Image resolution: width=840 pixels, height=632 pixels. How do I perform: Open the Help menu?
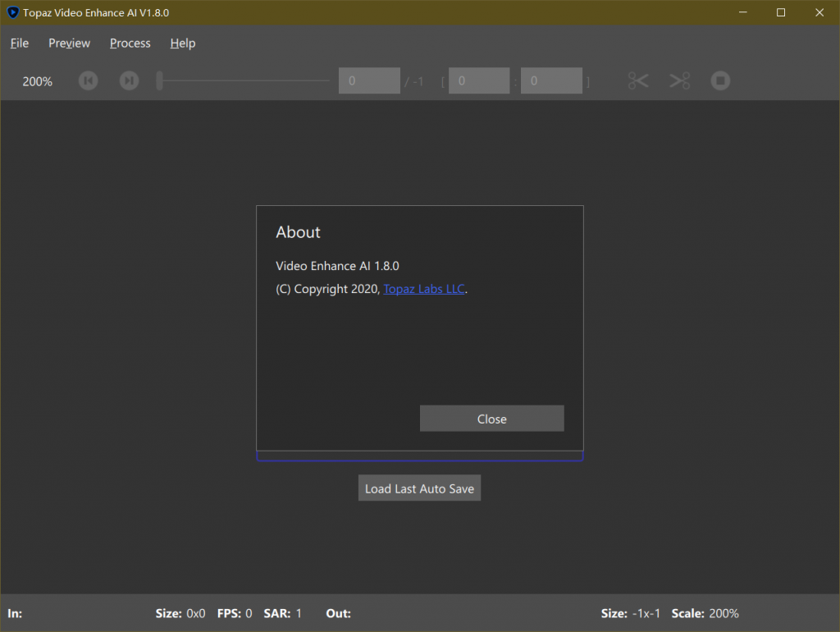[182, 43]
